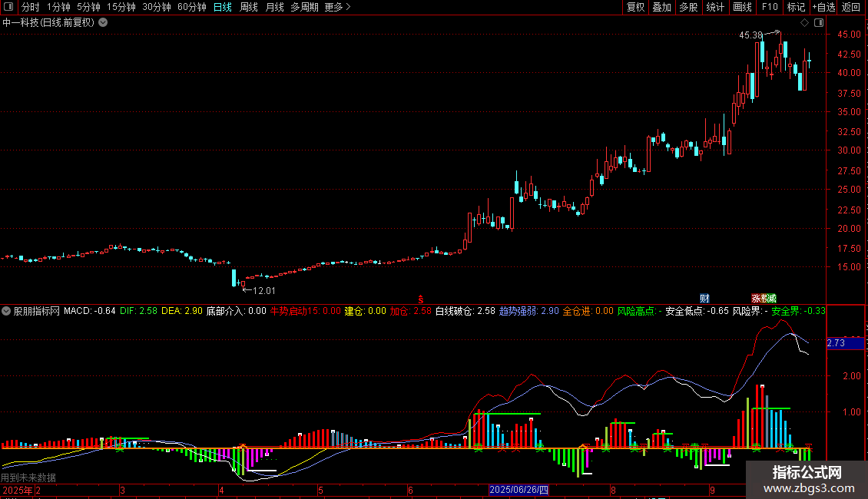Select the 15分钟 period tab
This screenshot has height=499, width=868.
click(x=121, y=7)
